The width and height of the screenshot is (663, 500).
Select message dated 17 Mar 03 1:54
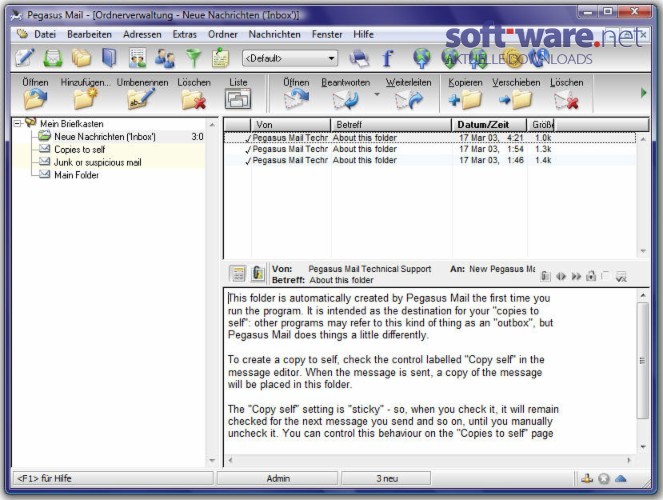pyautogui.click(x=429, y=149)
